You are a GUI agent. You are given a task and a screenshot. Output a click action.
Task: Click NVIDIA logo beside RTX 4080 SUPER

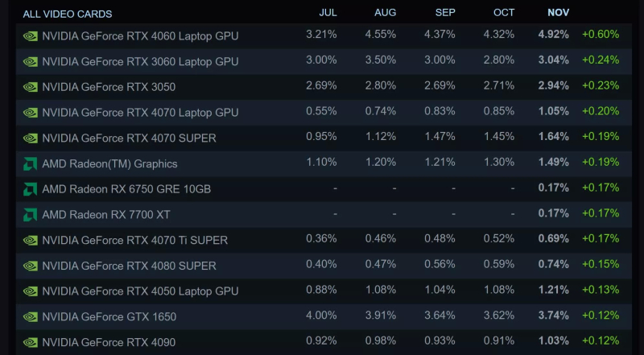point(31,266)
